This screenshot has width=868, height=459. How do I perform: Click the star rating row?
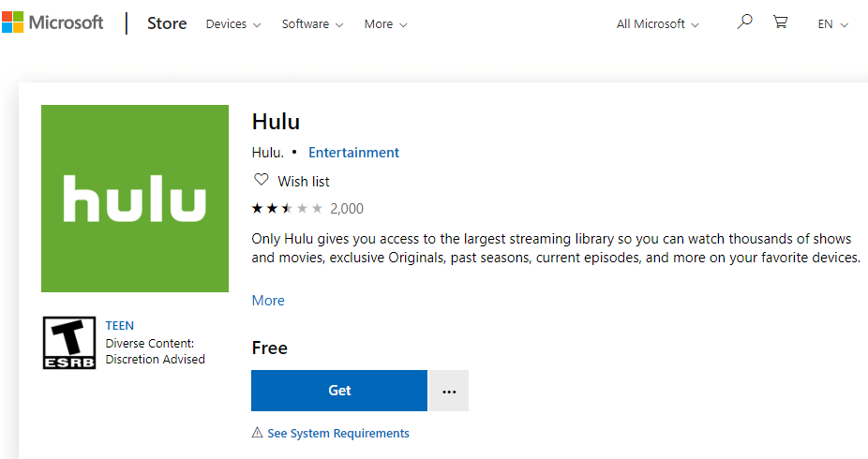(x=287, y=208)
